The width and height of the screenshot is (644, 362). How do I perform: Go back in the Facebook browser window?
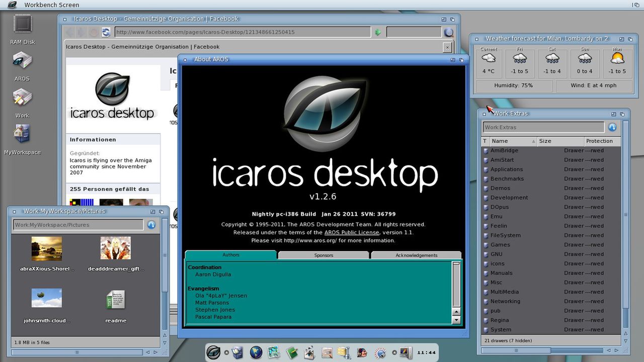pyautogui.click(x=69, y=32)
